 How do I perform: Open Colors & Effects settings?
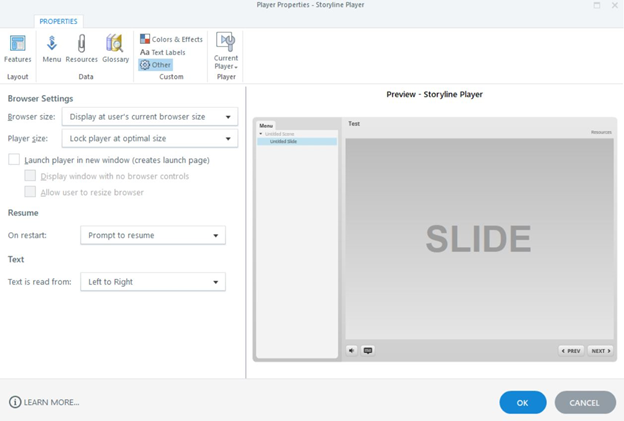[171, 39]
